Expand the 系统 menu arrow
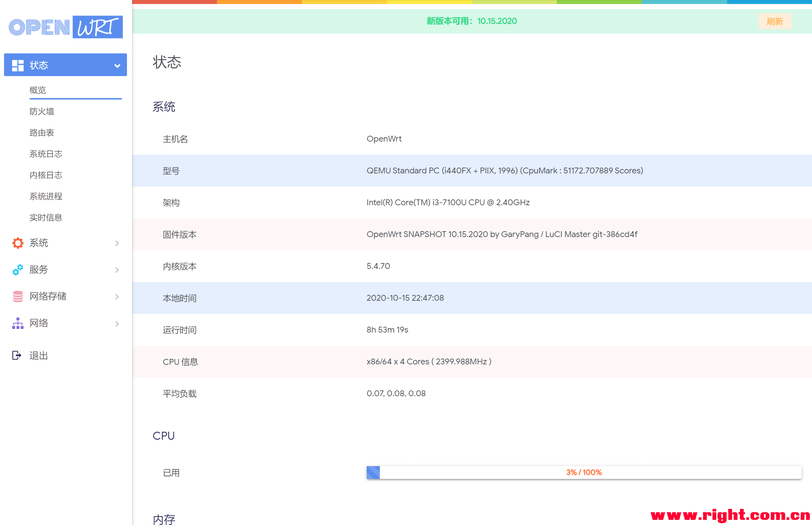This screenshot has width=812, height=525. (x=117, y=243)
